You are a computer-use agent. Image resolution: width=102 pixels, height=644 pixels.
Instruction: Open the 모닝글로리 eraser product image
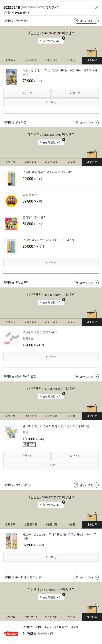pos(11,338)
